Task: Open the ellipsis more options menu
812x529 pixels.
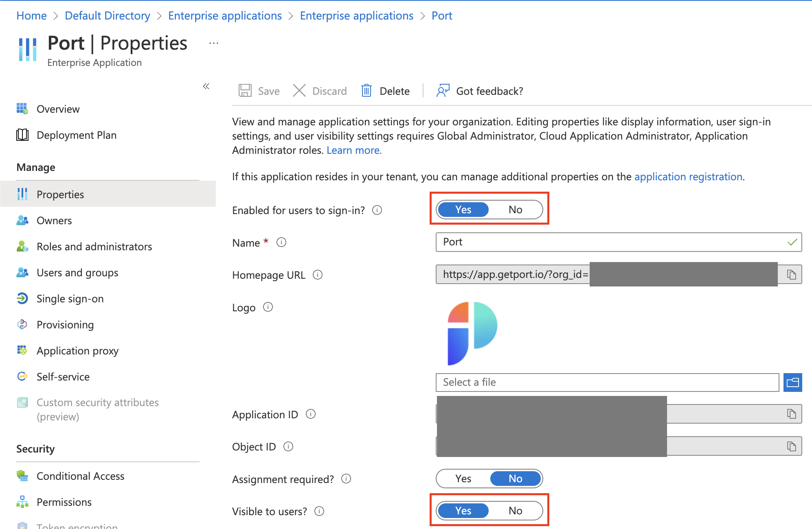Action: pos(213,43)
